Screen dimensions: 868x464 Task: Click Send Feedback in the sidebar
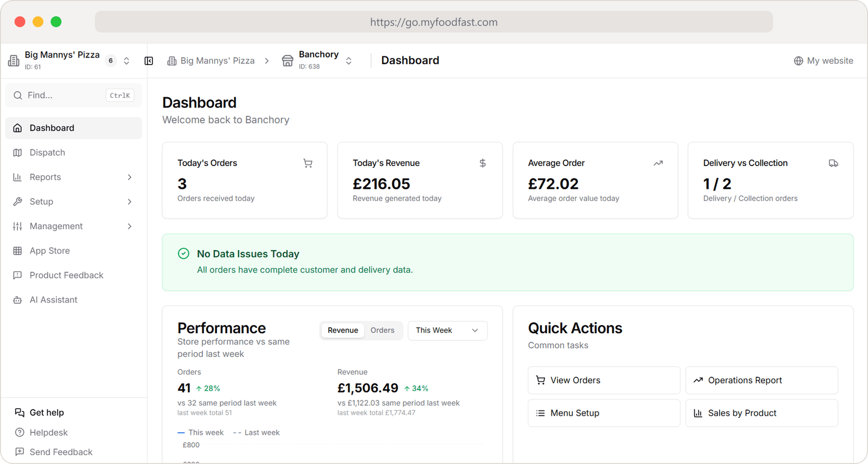click(x=54, y=452)
